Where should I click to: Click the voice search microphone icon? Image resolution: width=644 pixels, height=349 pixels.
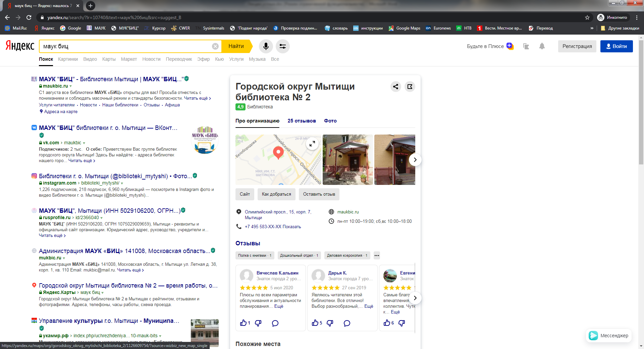pyautogui.click(x=266, y=46)
